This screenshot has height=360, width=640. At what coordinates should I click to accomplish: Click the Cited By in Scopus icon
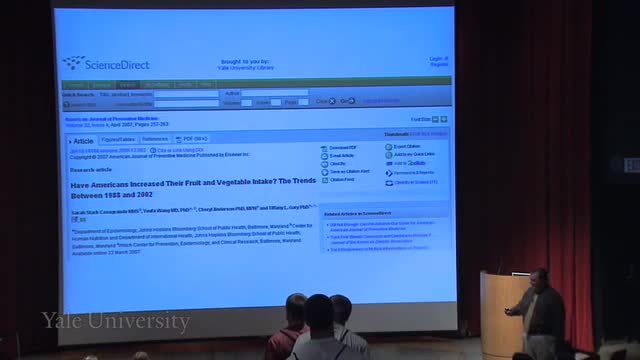389,183
